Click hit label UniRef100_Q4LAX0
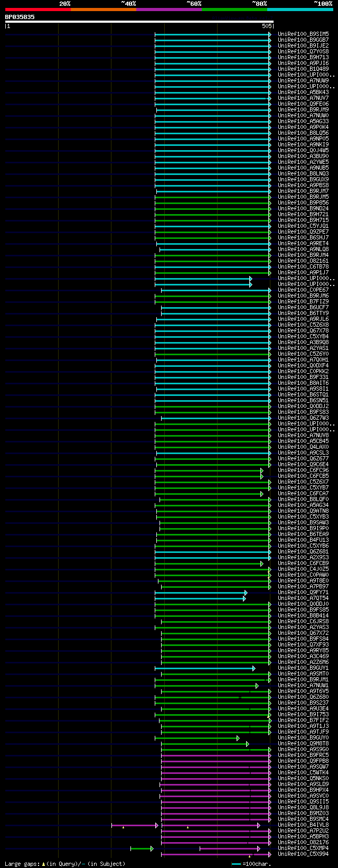Image resolution: width=338 pixels, height=868 pixels. [x=303, y=447]
